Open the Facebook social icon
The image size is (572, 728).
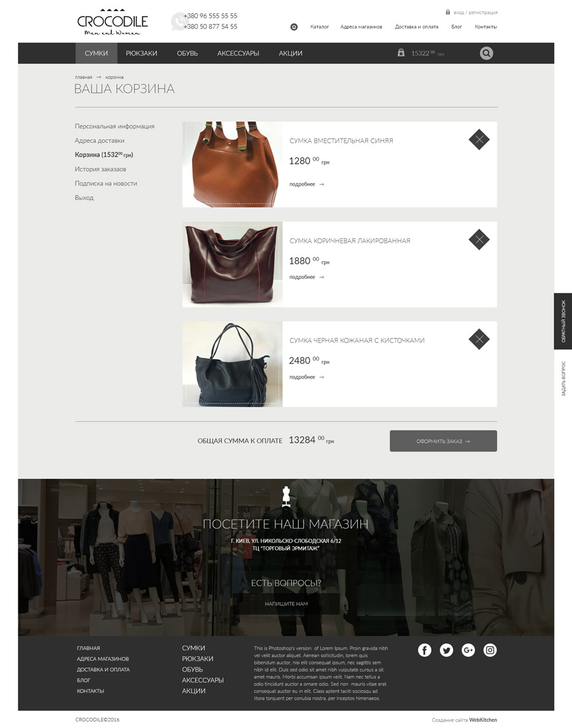coord(425,650)
